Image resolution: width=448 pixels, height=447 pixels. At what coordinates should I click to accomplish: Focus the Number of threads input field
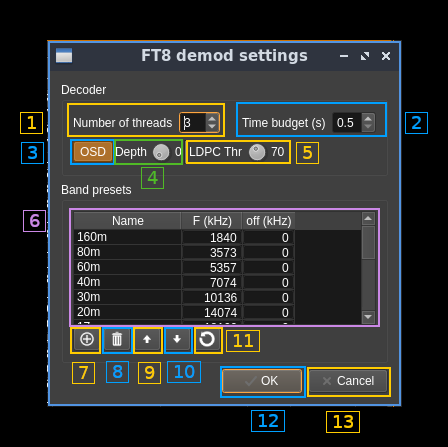point(193,123)
